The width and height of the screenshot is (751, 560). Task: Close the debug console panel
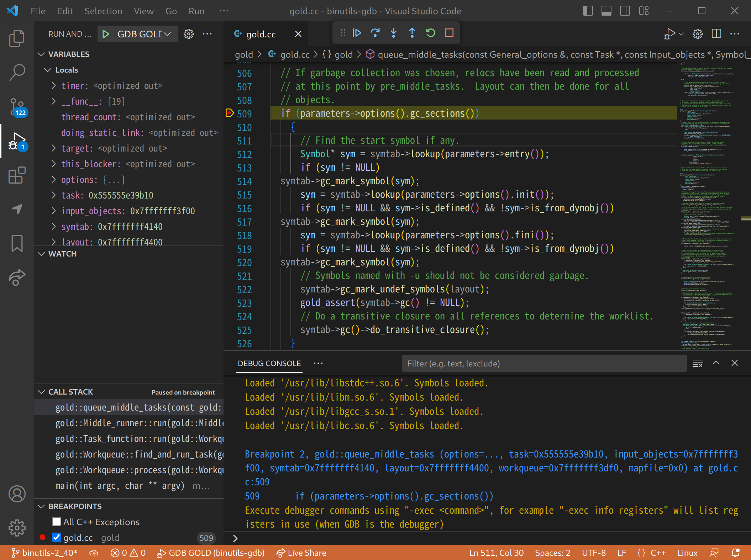pyautogui.click(x=735, y=363)
